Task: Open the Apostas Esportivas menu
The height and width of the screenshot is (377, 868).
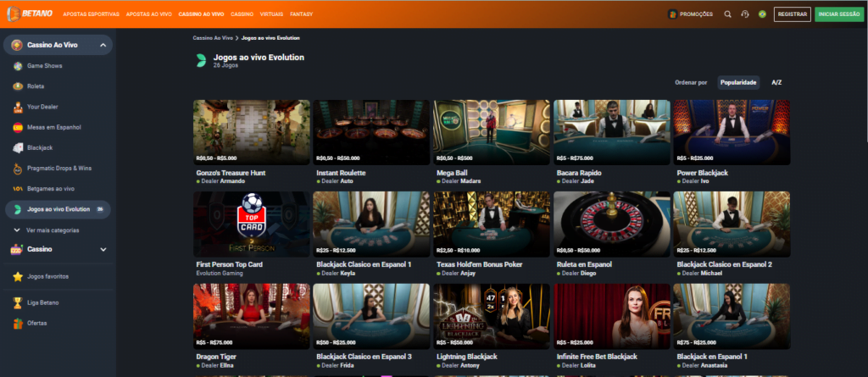Action: [92, 14]
